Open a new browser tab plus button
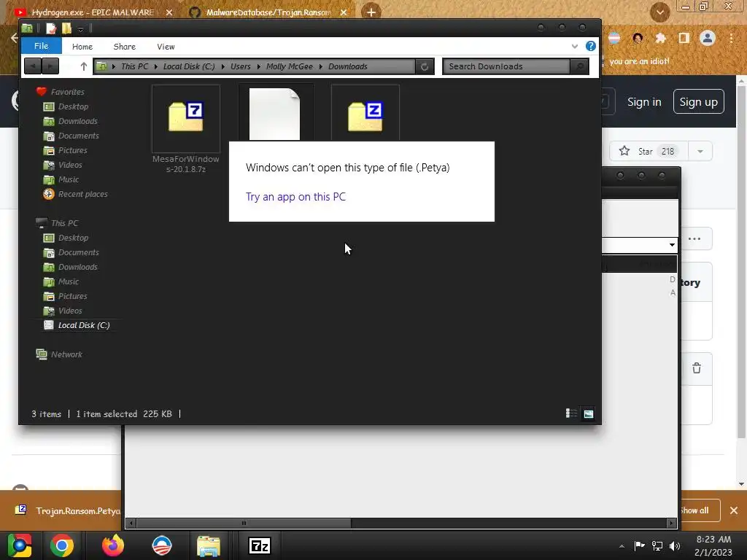 [371, 12]
